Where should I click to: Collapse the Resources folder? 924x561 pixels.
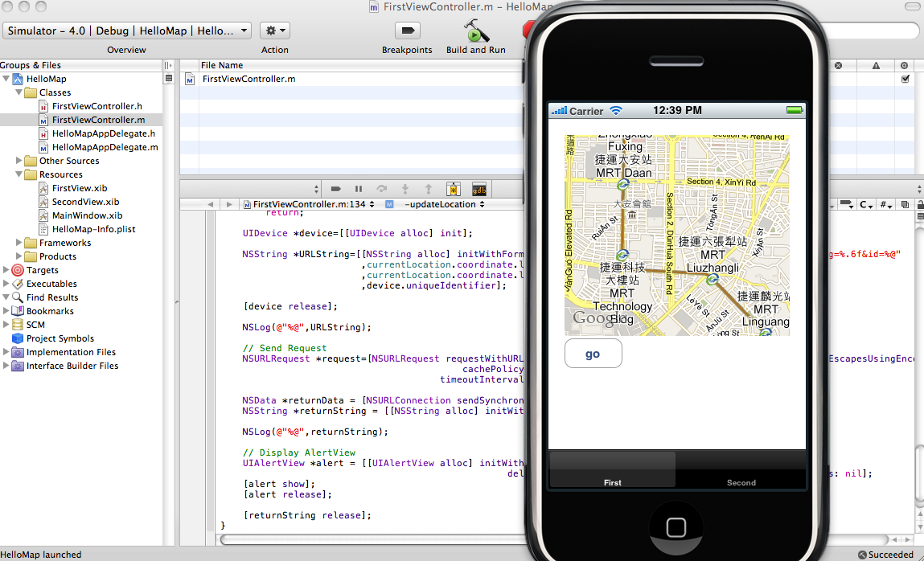pyautogui.click(x=18, y=174)
